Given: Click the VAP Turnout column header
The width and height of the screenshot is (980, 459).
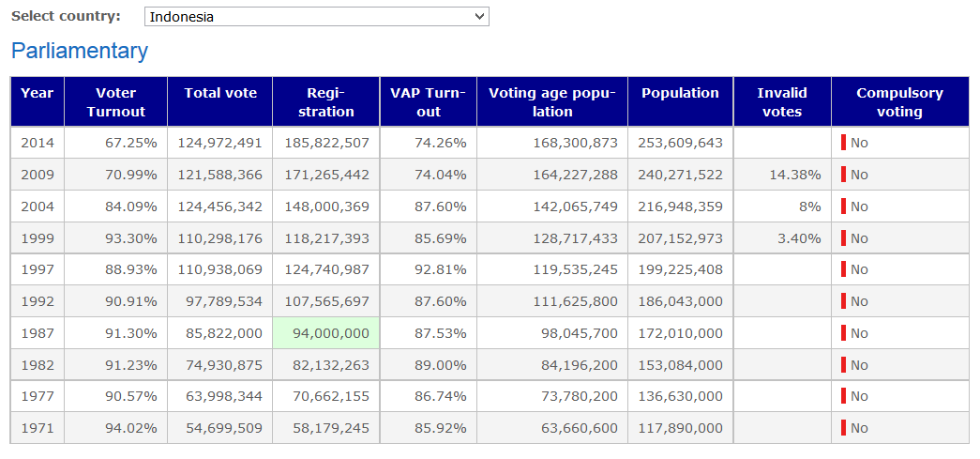Looking at the screenshot, I should click(428, 101).
